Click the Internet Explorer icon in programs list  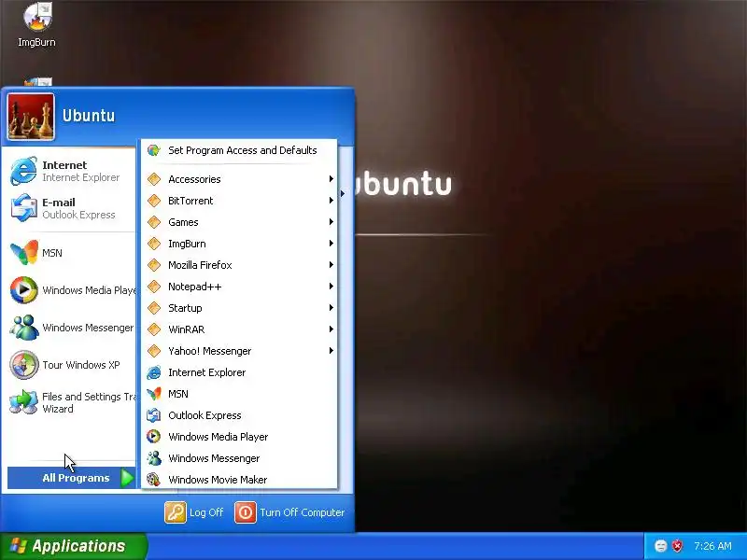[x=154, y=372]
